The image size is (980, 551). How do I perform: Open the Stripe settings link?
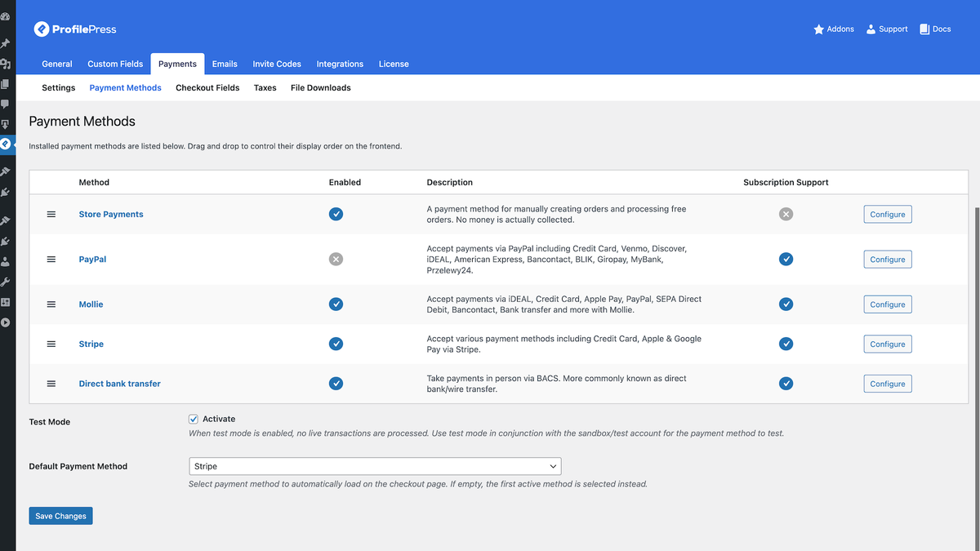click(x=91, y=344)
